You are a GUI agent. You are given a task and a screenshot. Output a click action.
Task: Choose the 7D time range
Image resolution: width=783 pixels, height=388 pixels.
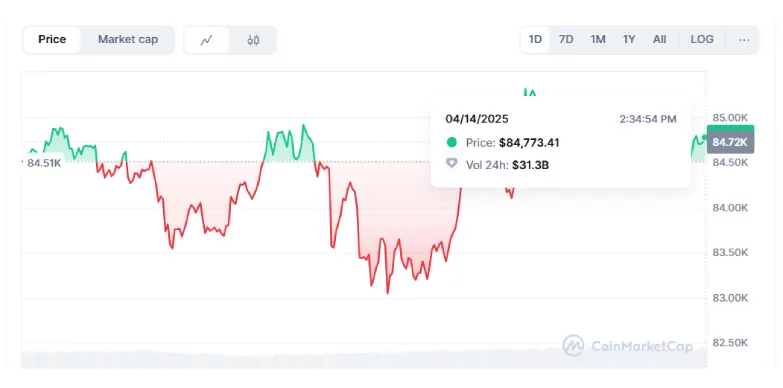pos(566,39)
